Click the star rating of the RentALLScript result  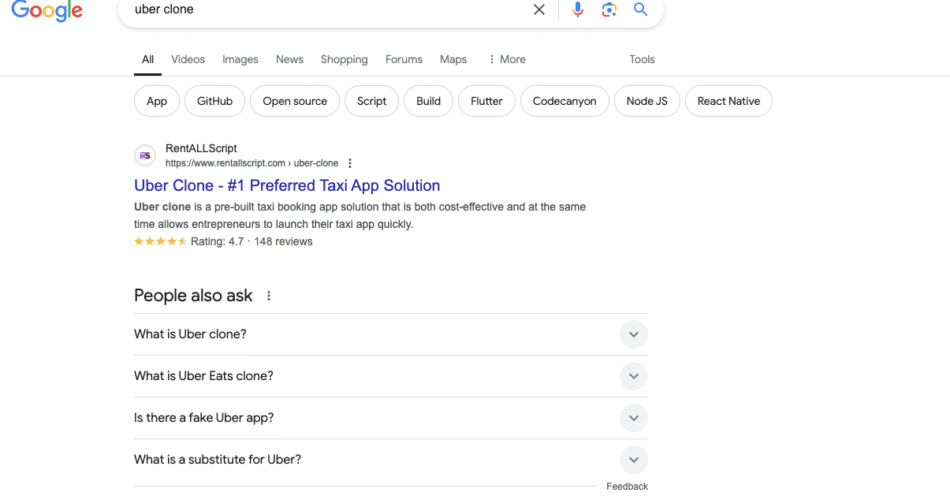click(x=160, y=241)
